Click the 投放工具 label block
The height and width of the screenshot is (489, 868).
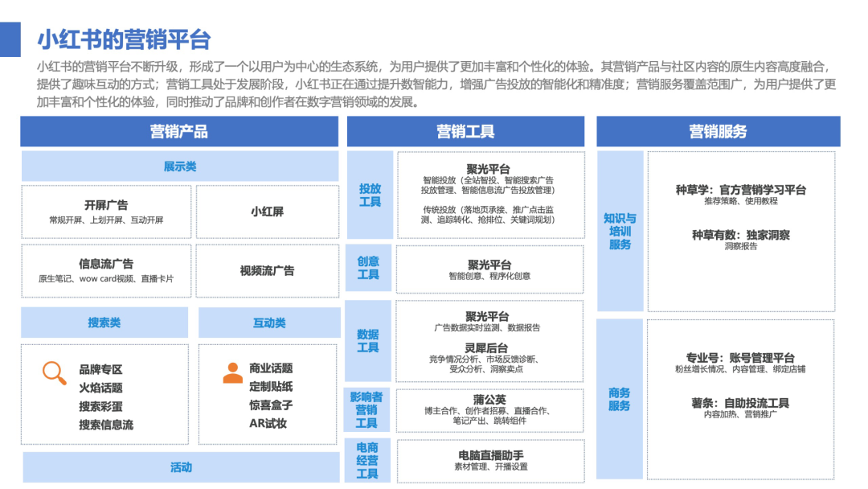(370, 195)
